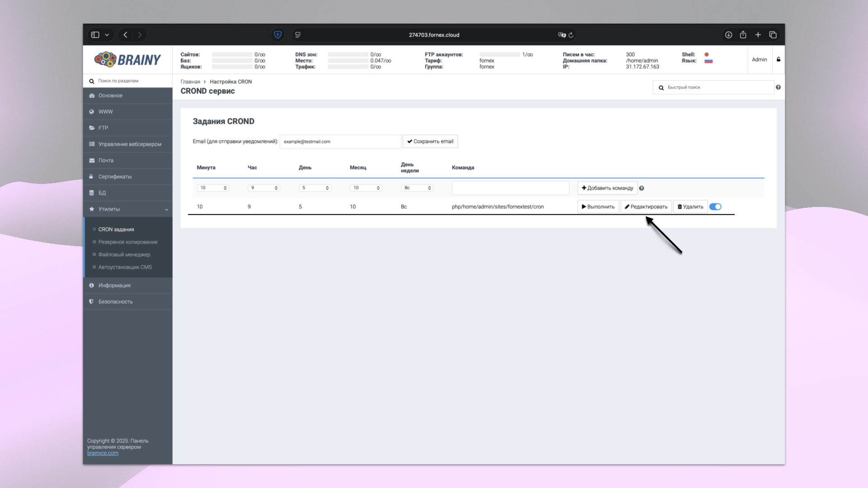Click Сохранить email button
The image size is (868, 488).
click(430, 141)
